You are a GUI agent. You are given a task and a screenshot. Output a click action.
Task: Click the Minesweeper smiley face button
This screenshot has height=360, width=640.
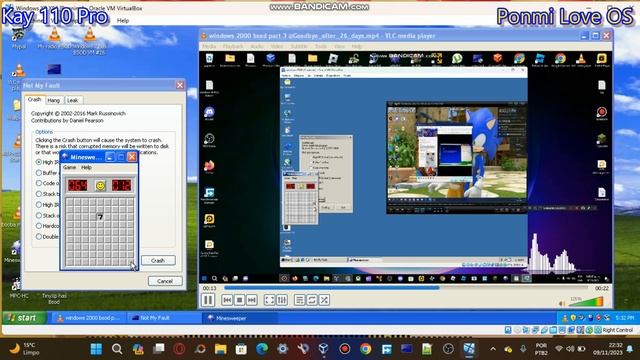point(100,186)
